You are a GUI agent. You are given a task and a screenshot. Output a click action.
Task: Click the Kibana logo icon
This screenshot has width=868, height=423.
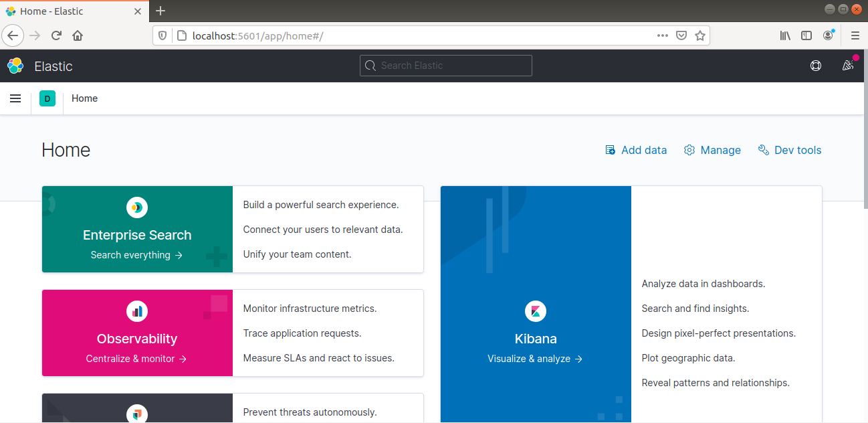click(x=536, y=311)
